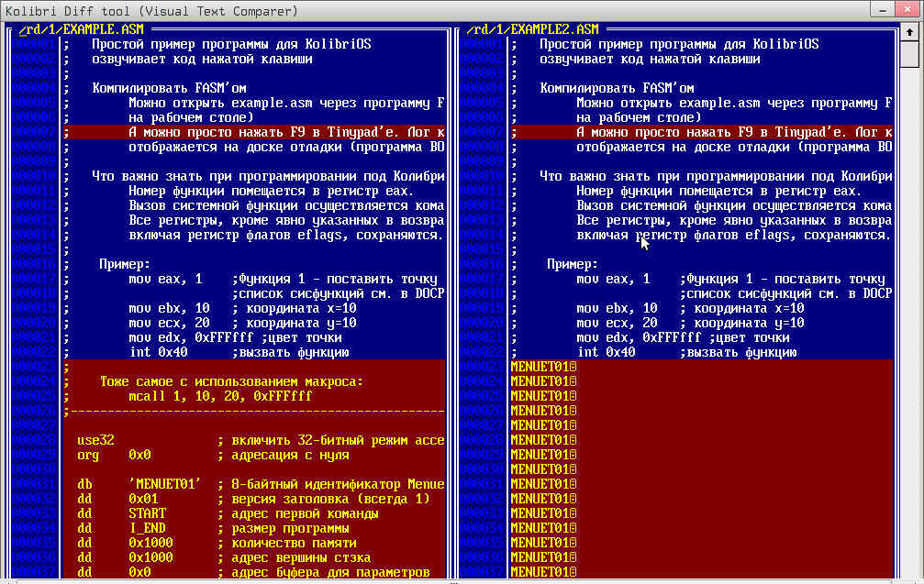Select first MENUET01 line in right pane
924x584 pixels.
click(x=543, y=367)
